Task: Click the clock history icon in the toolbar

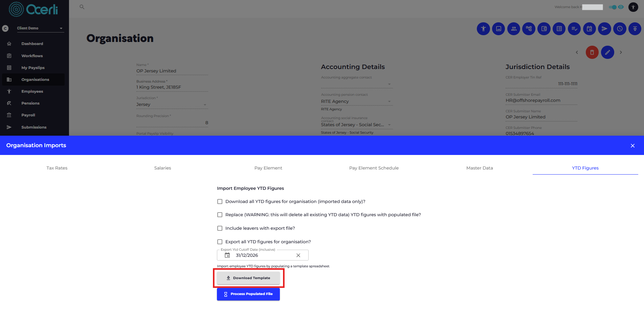Action: click(620, 29)
